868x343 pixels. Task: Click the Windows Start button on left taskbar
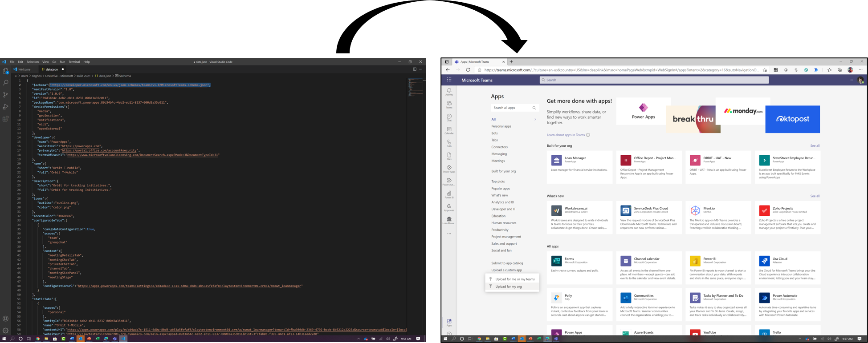click(4, 339)
